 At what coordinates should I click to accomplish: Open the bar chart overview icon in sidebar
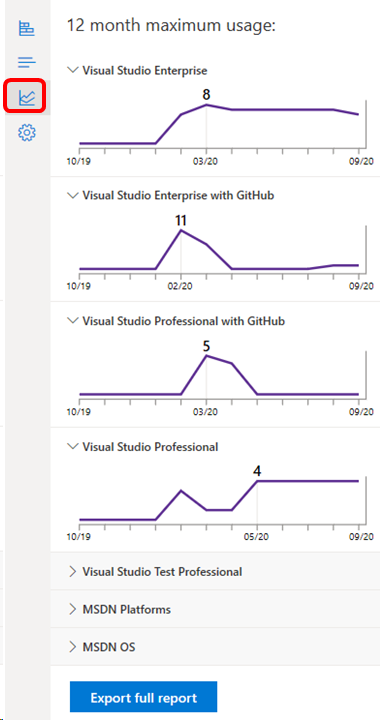tap(27, 28)
